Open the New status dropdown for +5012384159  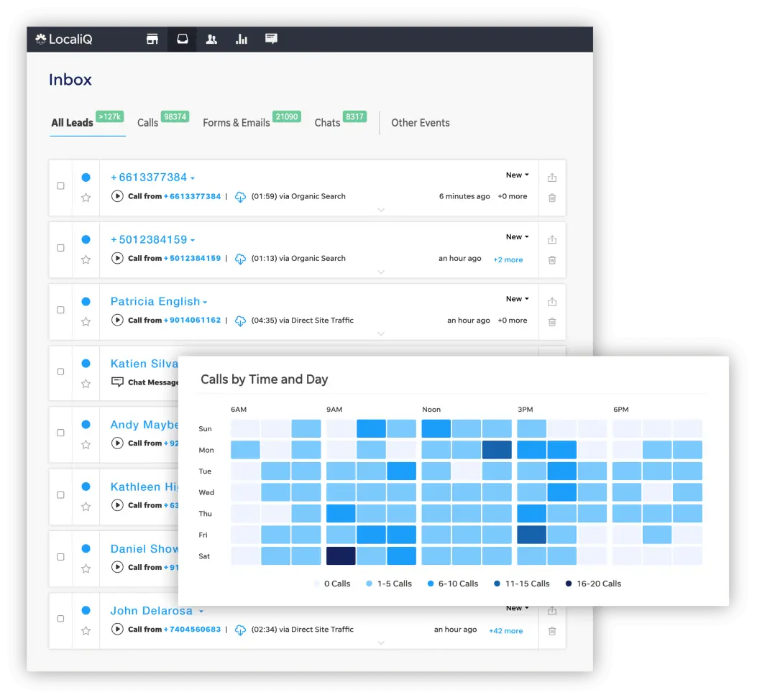[517, 236]
